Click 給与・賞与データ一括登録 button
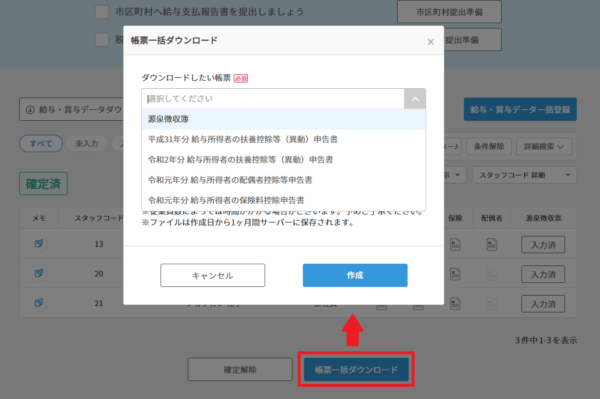 tap(520, 109)
